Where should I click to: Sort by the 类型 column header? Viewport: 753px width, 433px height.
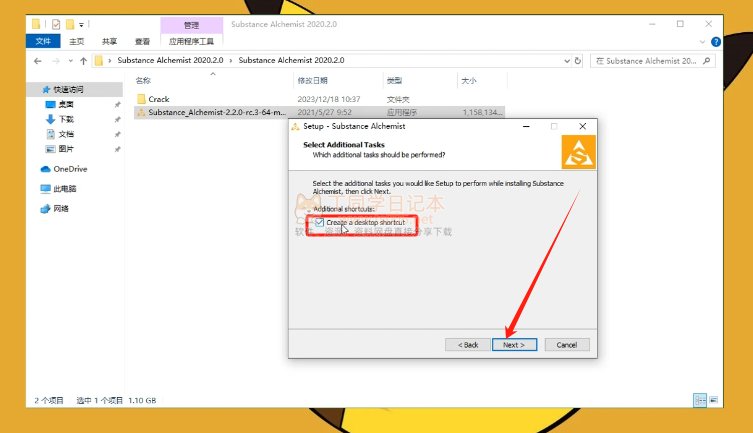394,81
